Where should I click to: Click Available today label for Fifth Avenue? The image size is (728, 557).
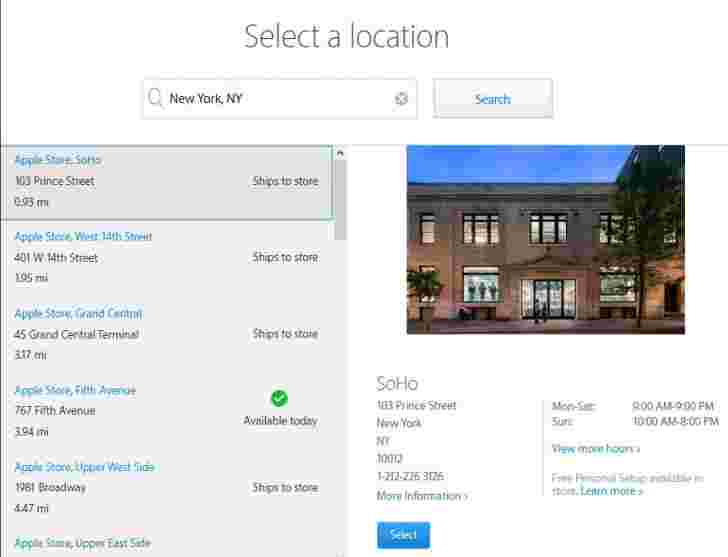(x=280, y=421)
